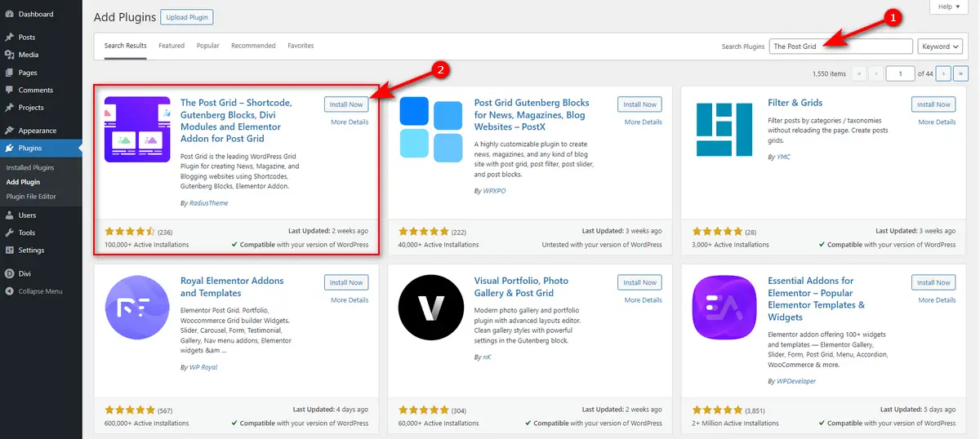
Task: Install Post Grid Gutenberg Blocks PostX plugin
Action: coord(639,104)
